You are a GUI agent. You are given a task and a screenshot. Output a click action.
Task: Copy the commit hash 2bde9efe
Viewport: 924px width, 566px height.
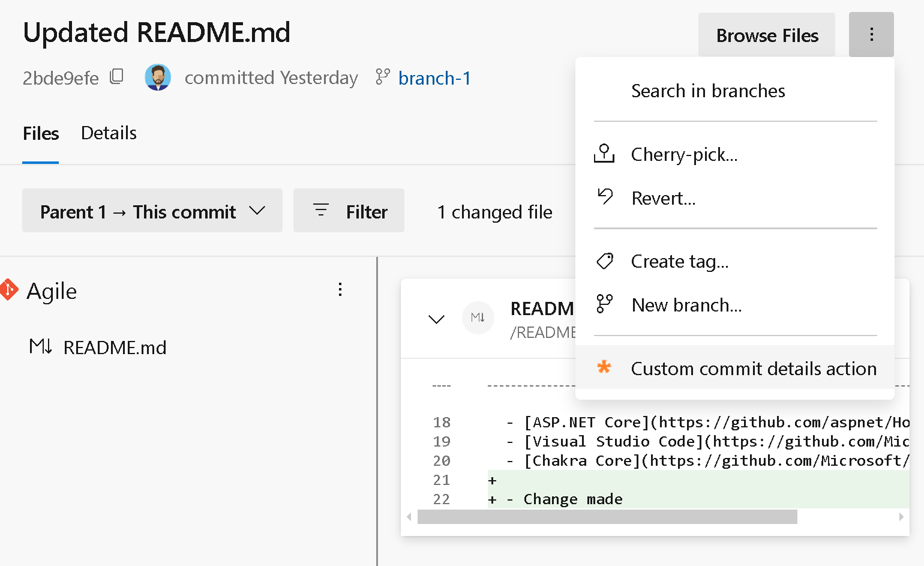(x=116, y=77)
